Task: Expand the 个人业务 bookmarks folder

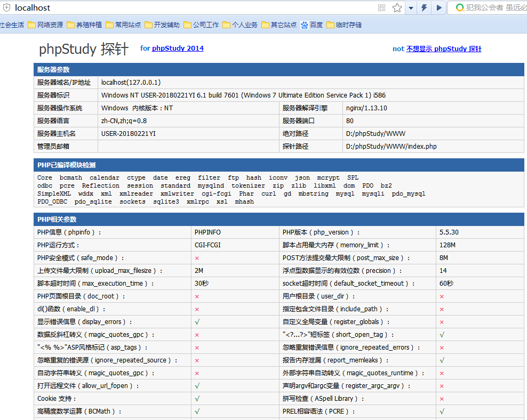Action: point(242,25)
